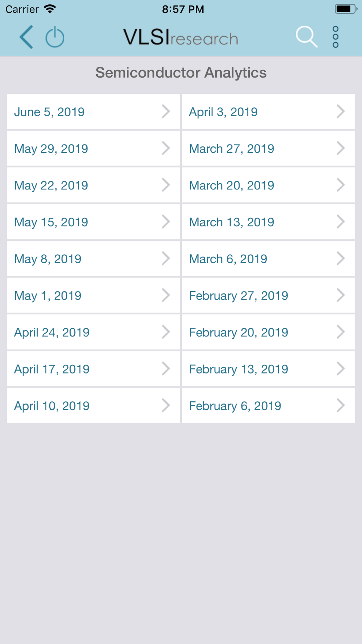Tap the power logout icon
The image size is (362, 644).
click(x=55, y=37)
